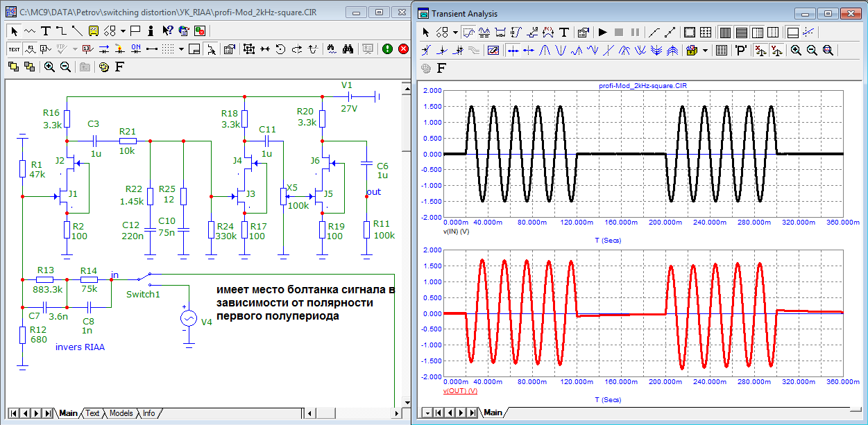Switch to the Models tab
Screen dimensions: 868x425
click(121, 413)
